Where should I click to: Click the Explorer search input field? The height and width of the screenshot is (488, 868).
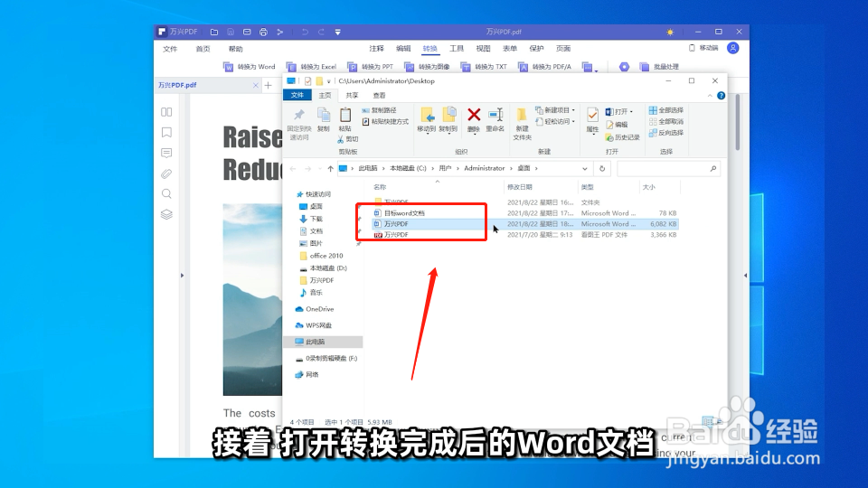(668, 169)
